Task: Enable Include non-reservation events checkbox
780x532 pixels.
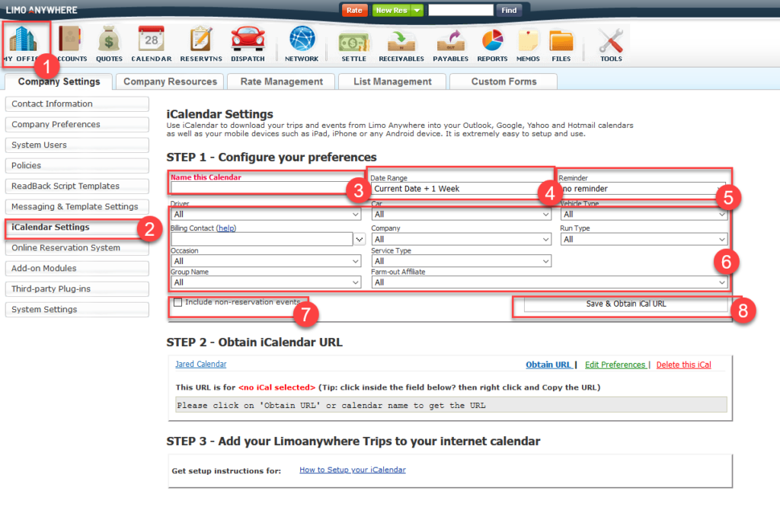Action: pyautogui.click(x=177, y=303)
